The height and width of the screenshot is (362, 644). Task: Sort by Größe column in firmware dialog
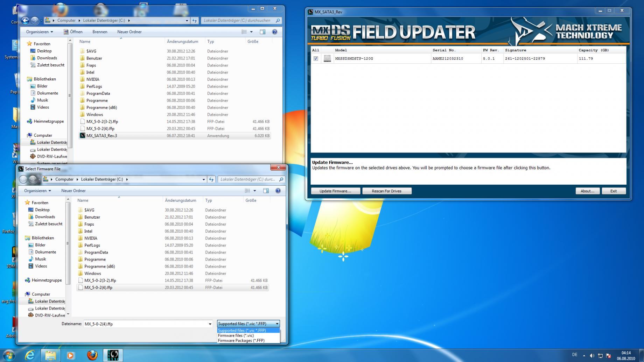coord(256,200)
